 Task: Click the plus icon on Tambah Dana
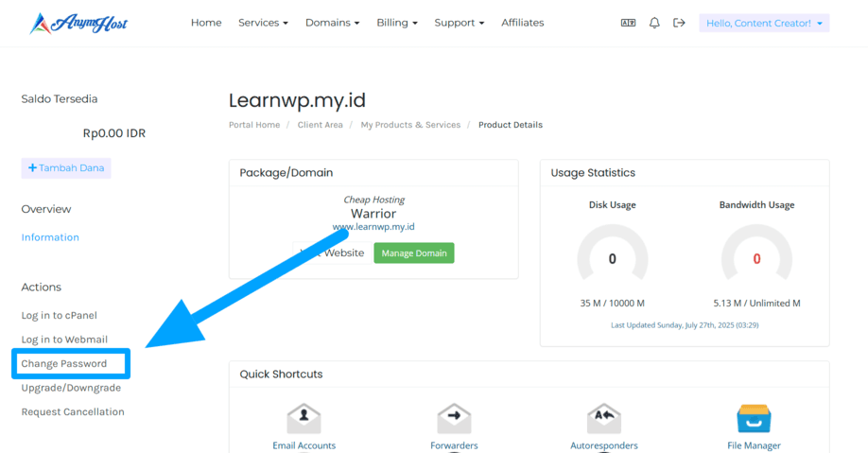point(32,167)
